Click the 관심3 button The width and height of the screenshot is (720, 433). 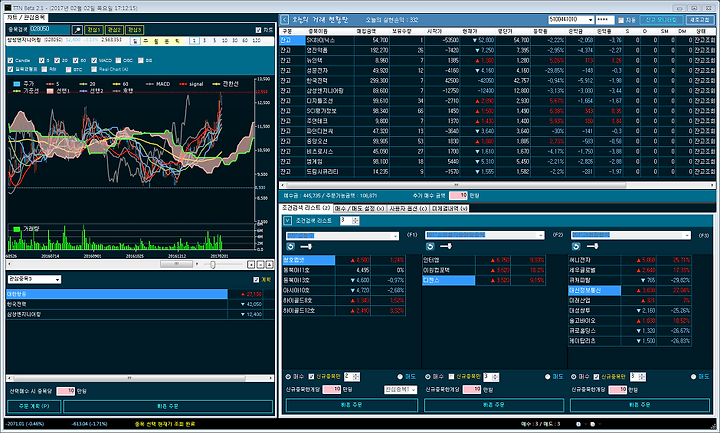click(x=135, y=30)
